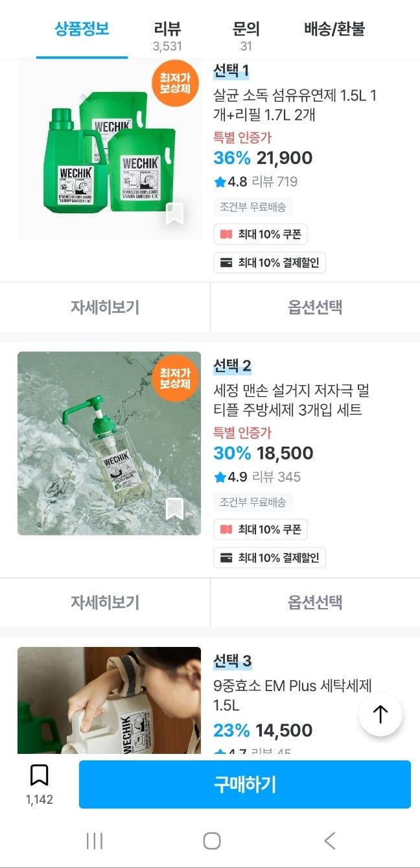
Task: Tap the 최대 10% 결제할인 badge for 선택 2
Action: click(270, 557)
